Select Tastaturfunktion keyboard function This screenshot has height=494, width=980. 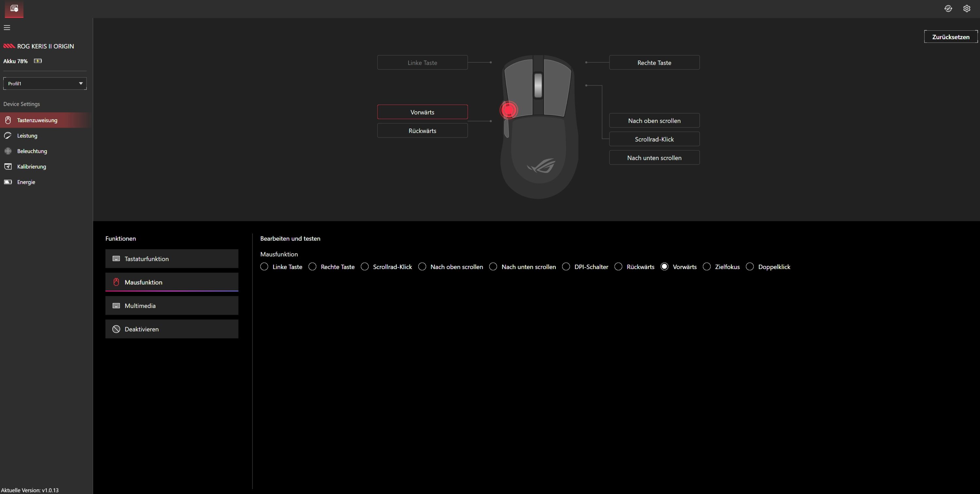(171, 259)
